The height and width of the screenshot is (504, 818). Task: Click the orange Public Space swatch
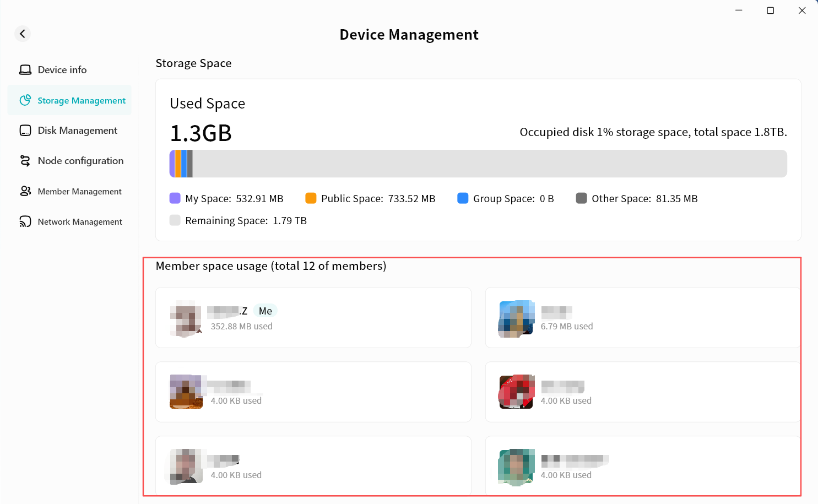tap(311, 198)
